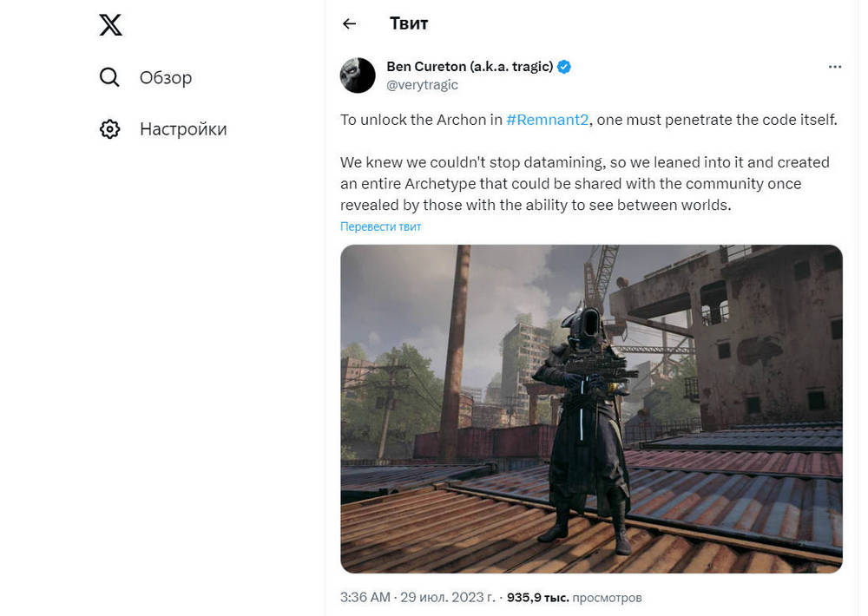Open the @verytragic handle

(422, 85)
